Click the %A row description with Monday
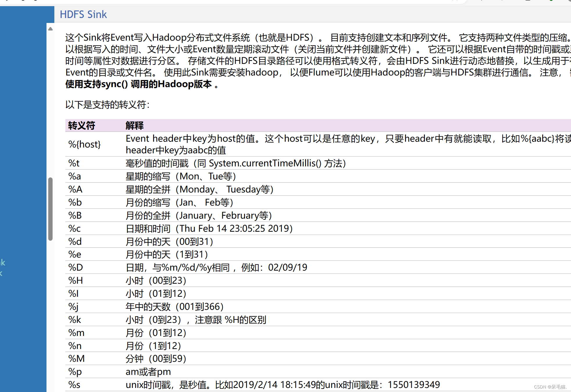This screenshot has height=392, width=571. [x=199, y=189]
